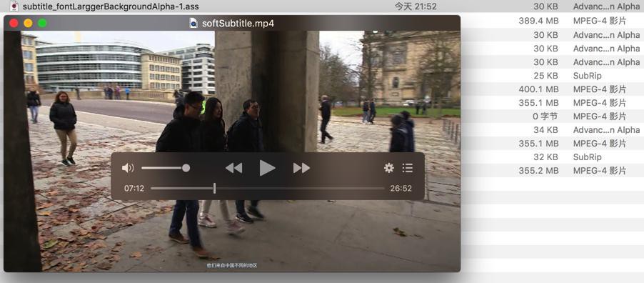Adjust the volume slider knob
Viewport: 644px width, 283px height.
[186, 168]
